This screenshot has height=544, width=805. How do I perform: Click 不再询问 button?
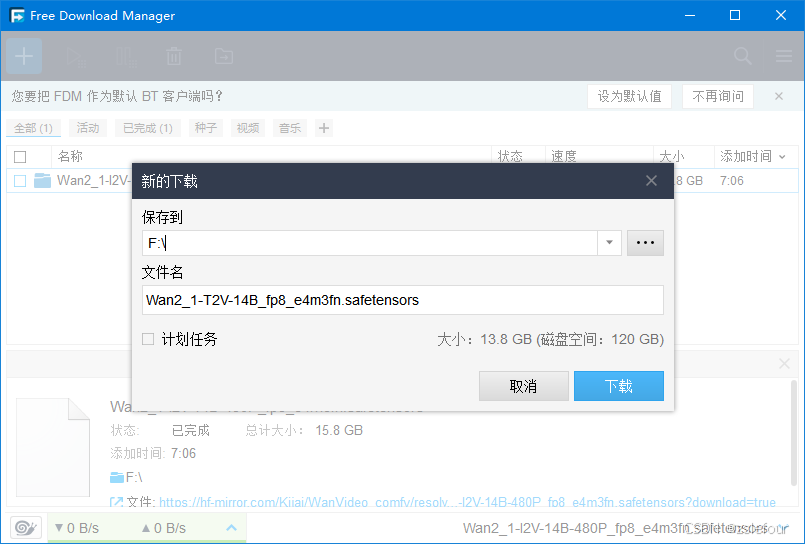[x=718, y=96]
